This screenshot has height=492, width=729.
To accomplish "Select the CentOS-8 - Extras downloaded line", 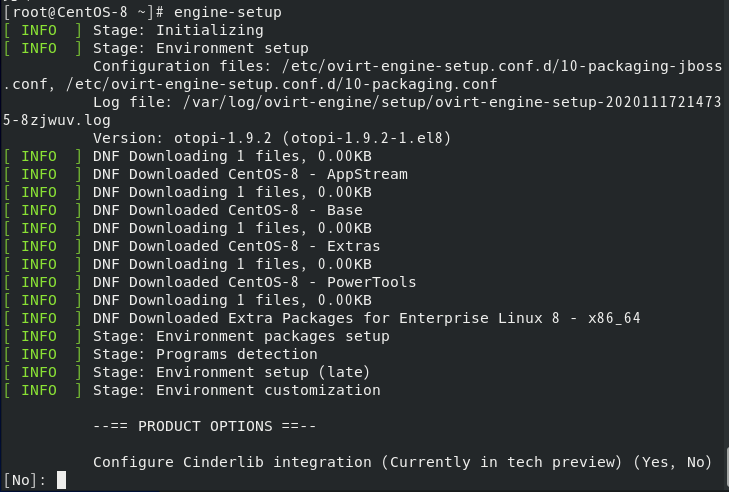I will (236, 246).
